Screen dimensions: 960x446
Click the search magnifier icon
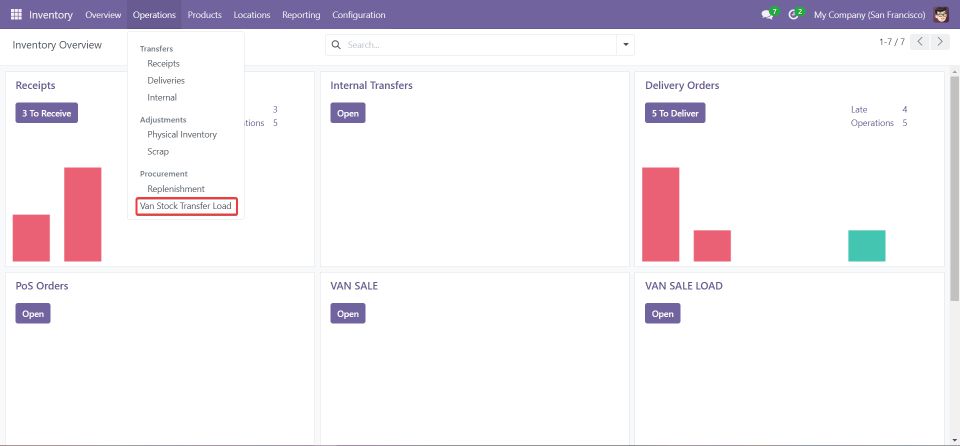click(336, 45)
